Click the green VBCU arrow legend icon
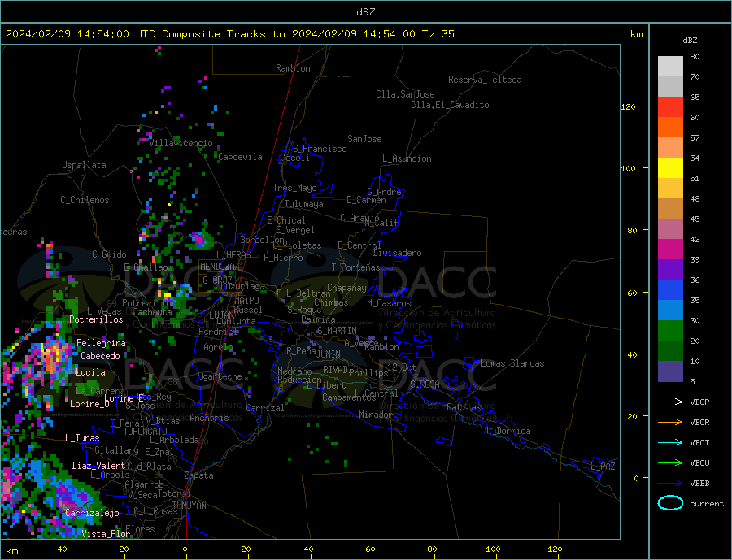The width and height of the screenshot is (732, 560). point(670,463)
